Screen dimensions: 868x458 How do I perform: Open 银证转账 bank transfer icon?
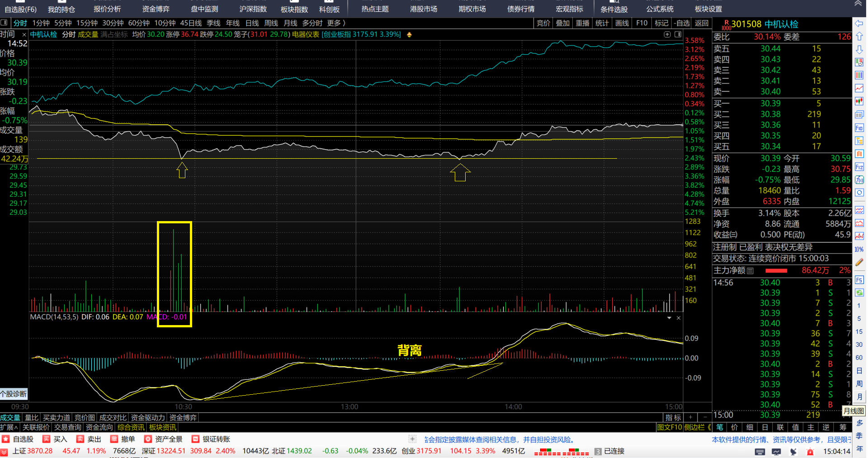195,439
